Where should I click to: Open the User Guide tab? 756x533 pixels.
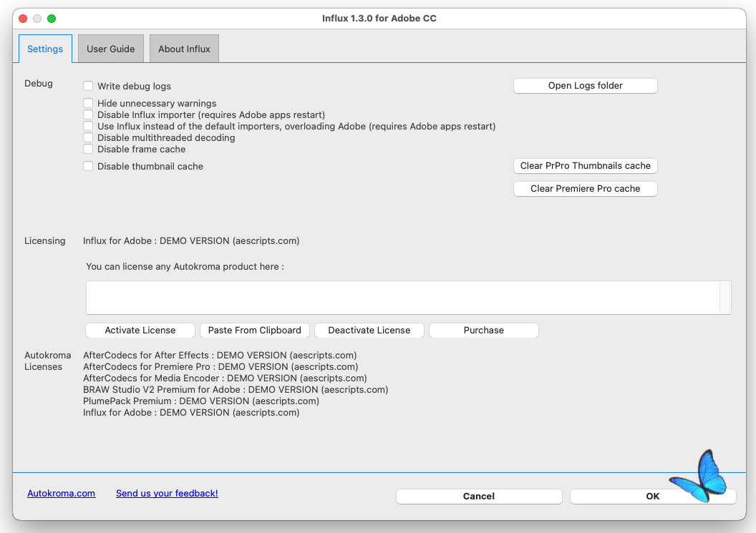[x=111, y=49]
